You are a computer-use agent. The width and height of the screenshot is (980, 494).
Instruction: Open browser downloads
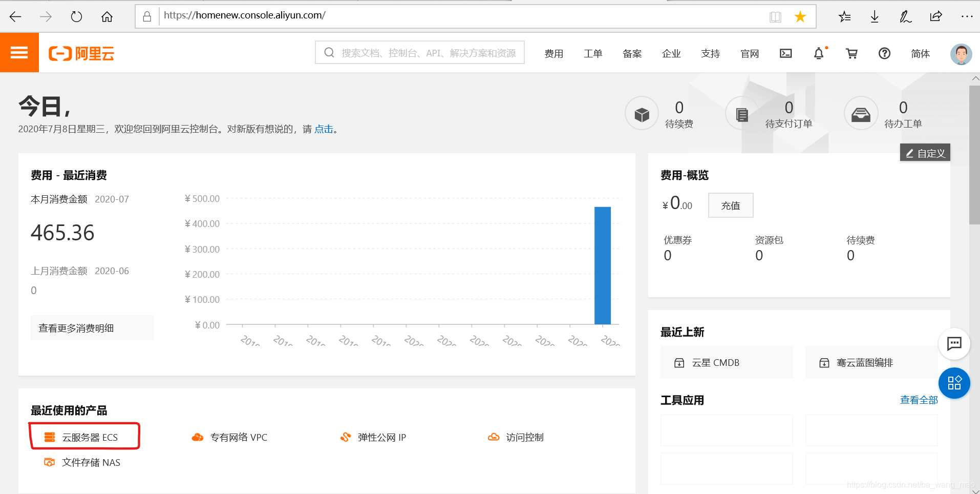(875, 17)
